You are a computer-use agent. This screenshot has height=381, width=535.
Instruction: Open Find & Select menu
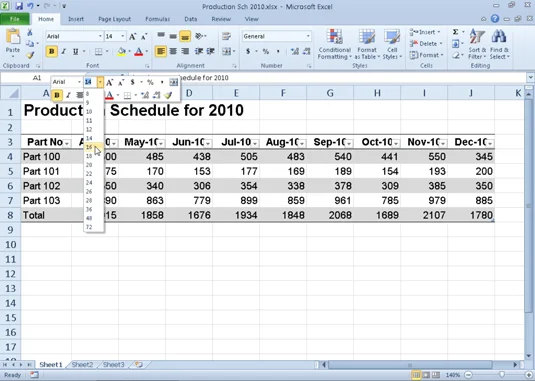point(499,44)
